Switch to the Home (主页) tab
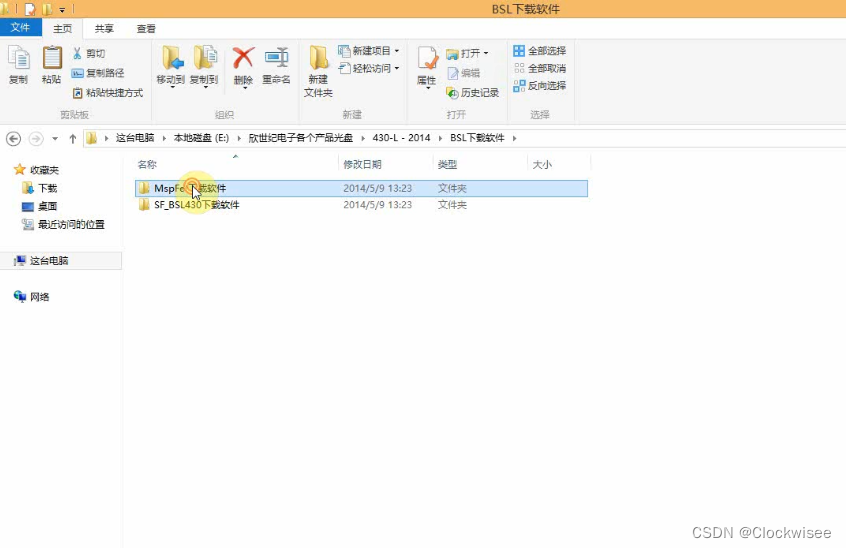Viewport: 846px width, 548px height. 63,29
